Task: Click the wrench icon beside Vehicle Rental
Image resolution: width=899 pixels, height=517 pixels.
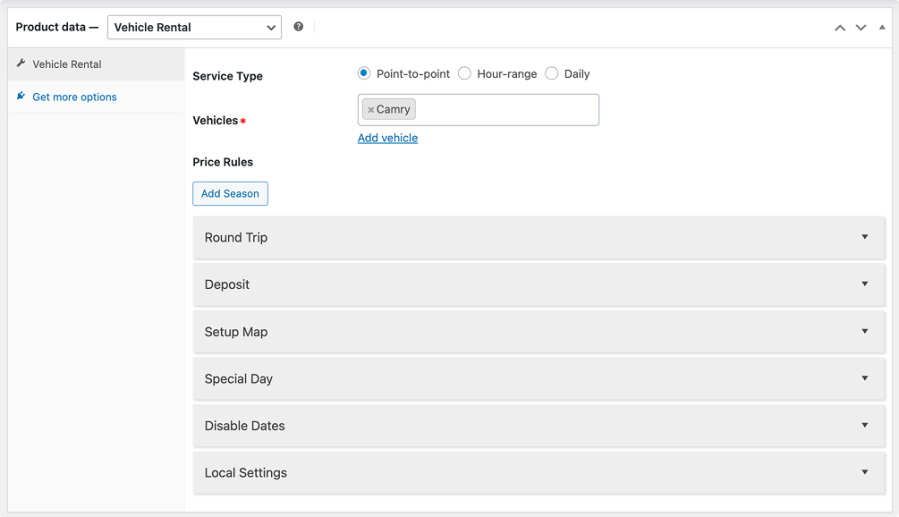Action: (x=21, y=64)
